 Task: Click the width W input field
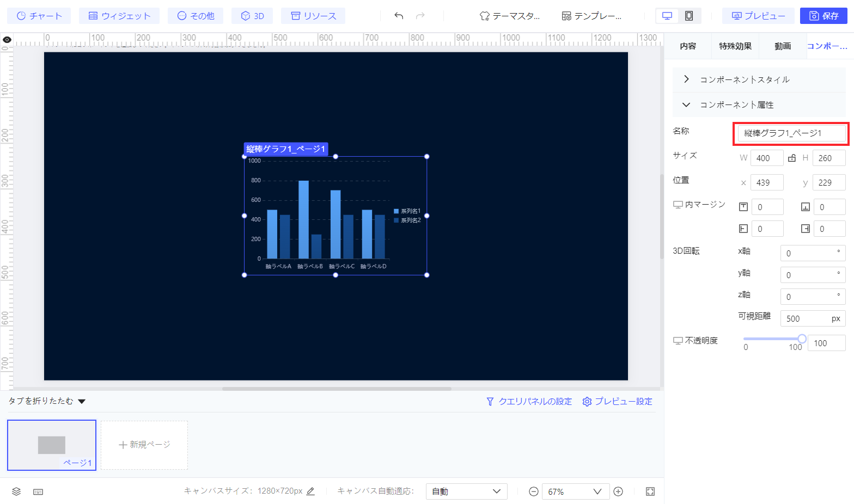coord(767,158)
